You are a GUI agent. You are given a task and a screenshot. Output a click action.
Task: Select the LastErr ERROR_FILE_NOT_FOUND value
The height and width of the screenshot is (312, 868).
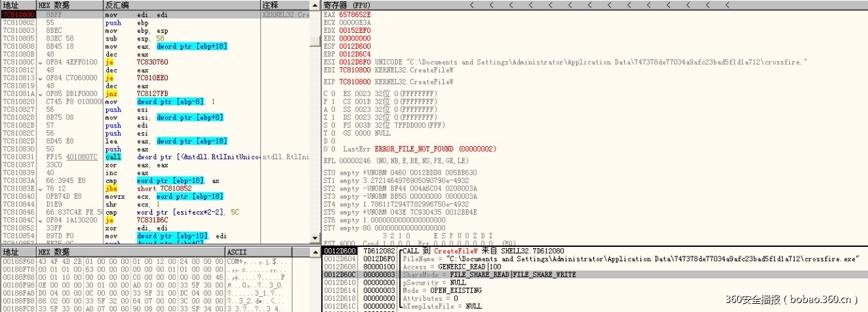[425, 149]
